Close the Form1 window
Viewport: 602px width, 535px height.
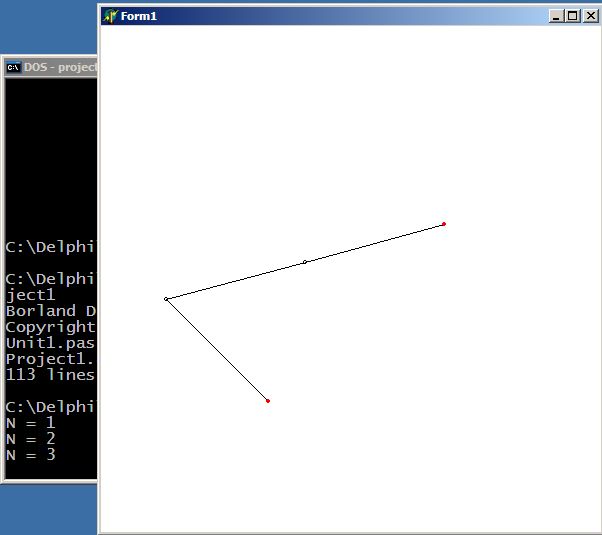[x=589, y=16]
